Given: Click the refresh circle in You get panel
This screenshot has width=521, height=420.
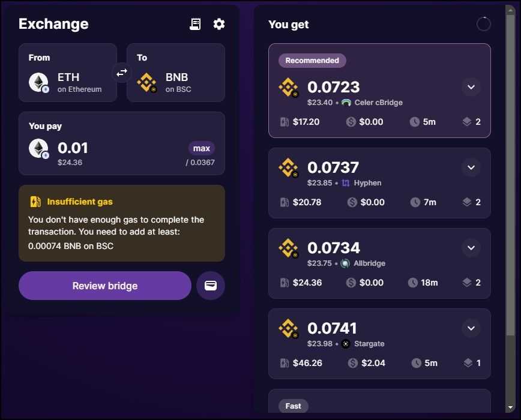Looking at the screenshot, I should pos(483,24).
